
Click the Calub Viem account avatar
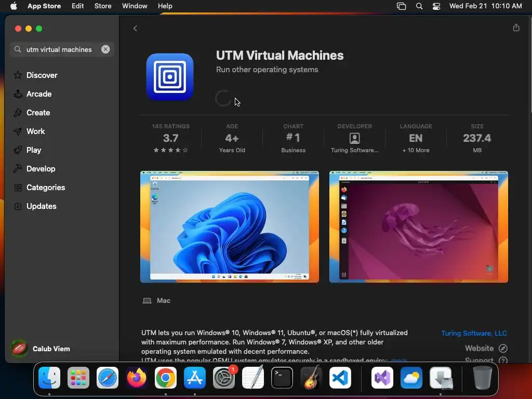pyautogui.click(x=19, y=349)
